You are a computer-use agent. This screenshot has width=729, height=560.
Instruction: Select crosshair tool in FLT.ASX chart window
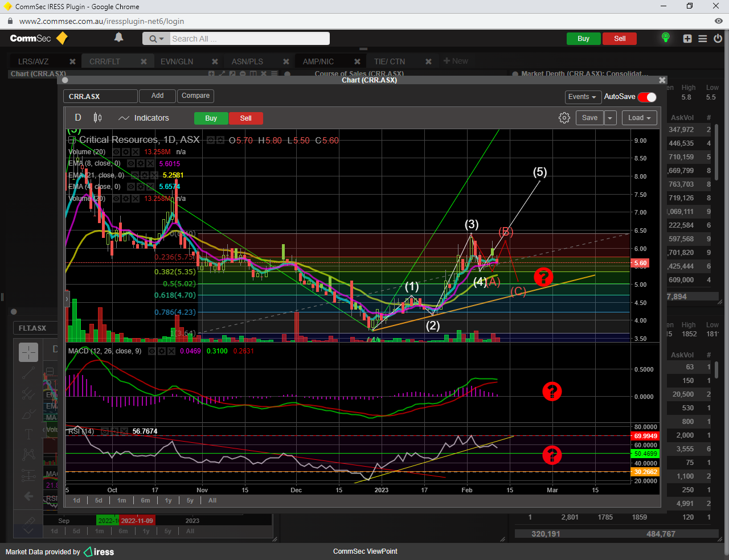[x=28, y=352]
